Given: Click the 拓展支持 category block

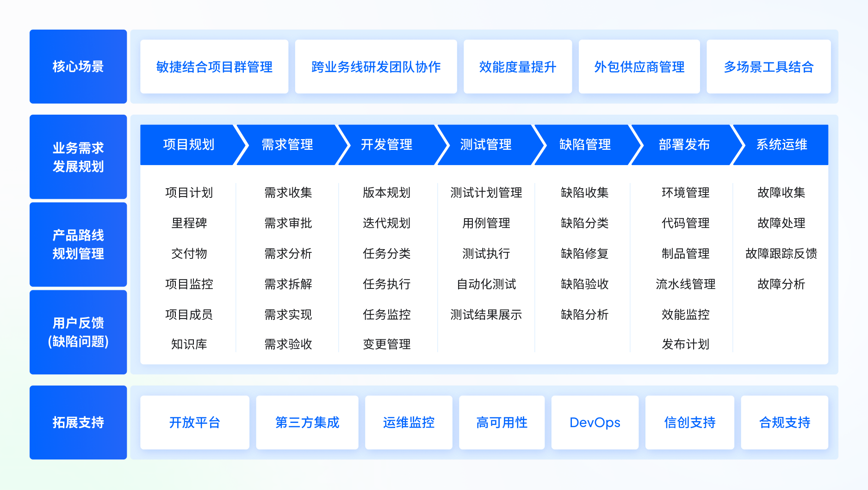Looking at the screenshot, I should (x=78, y=422).
